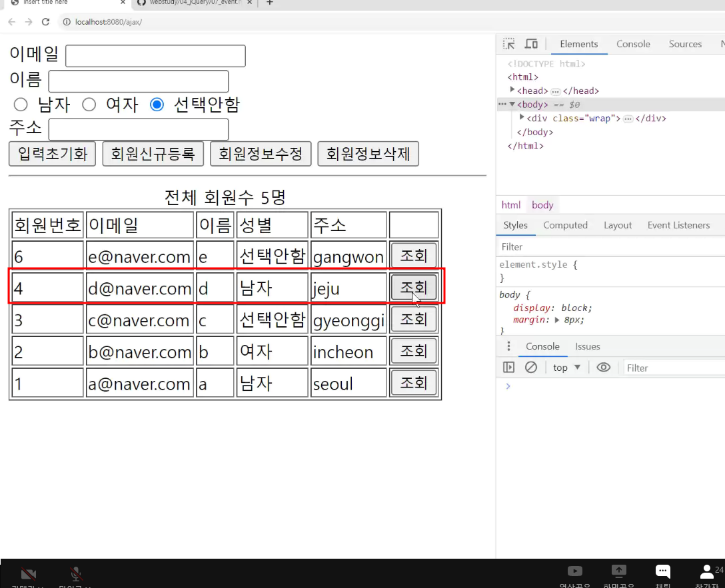Switch to the Elements tab
725x588 pixels.
coord(579,44)
